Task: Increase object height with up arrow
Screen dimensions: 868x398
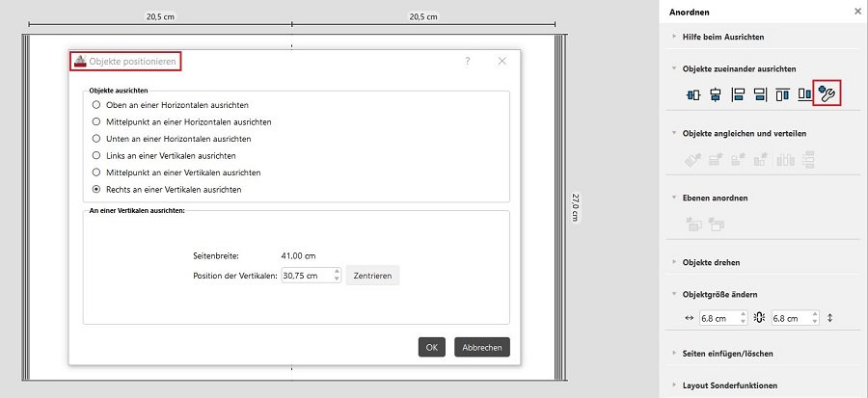Action: tap(815, 314)
